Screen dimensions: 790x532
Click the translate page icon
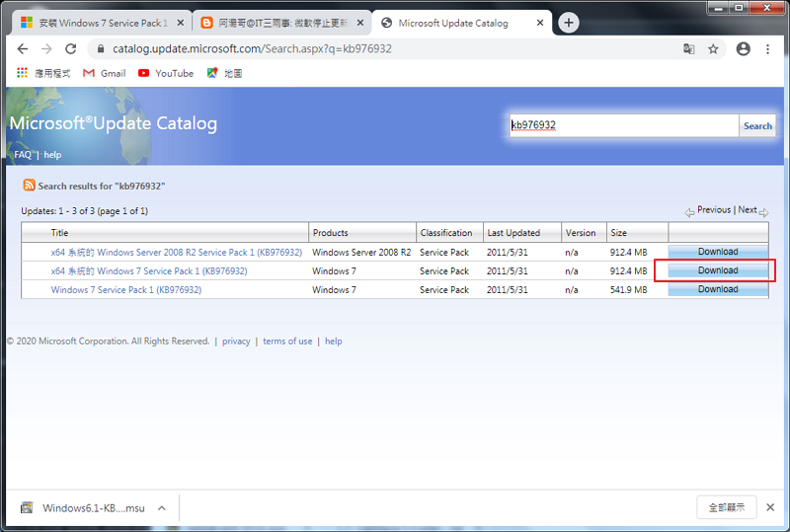pyautogui.click(x=688, y=49)
